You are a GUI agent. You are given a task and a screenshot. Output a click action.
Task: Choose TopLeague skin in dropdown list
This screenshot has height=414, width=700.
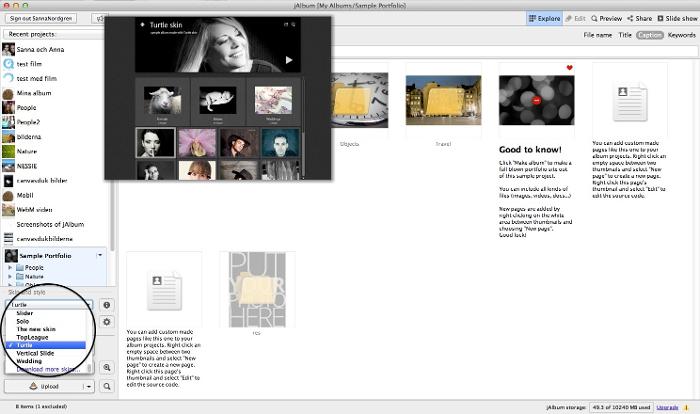[32, 337]
